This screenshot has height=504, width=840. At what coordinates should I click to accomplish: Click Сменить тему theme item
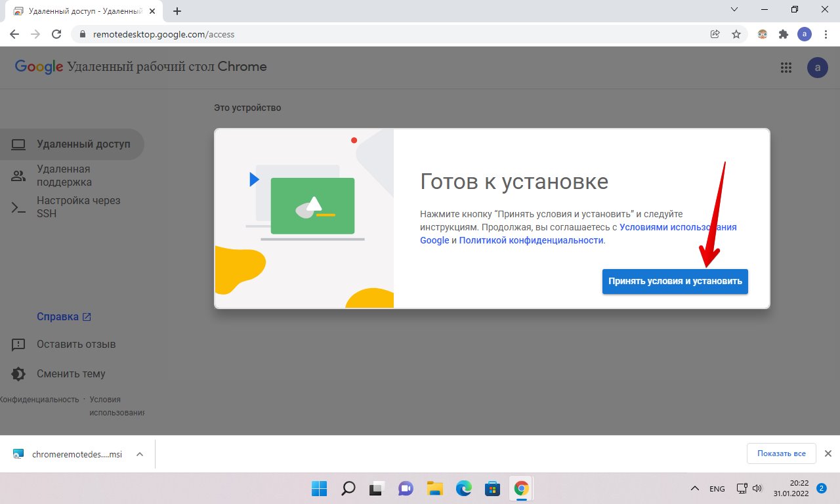(58, 373)
